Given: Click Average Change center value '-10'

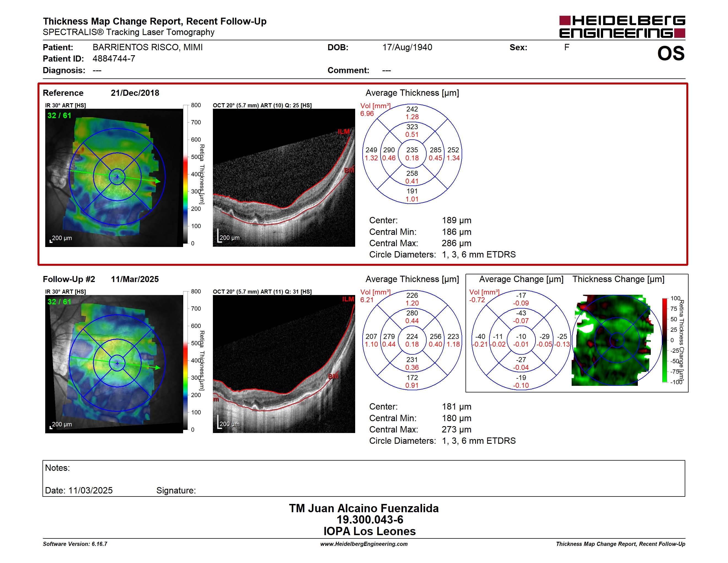Looking at the screenshot, I should coord(521,336).
